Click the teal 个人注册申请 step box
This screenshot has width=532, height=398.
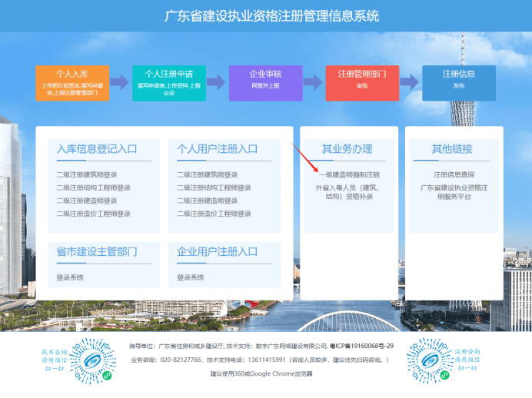click(169, 83)
